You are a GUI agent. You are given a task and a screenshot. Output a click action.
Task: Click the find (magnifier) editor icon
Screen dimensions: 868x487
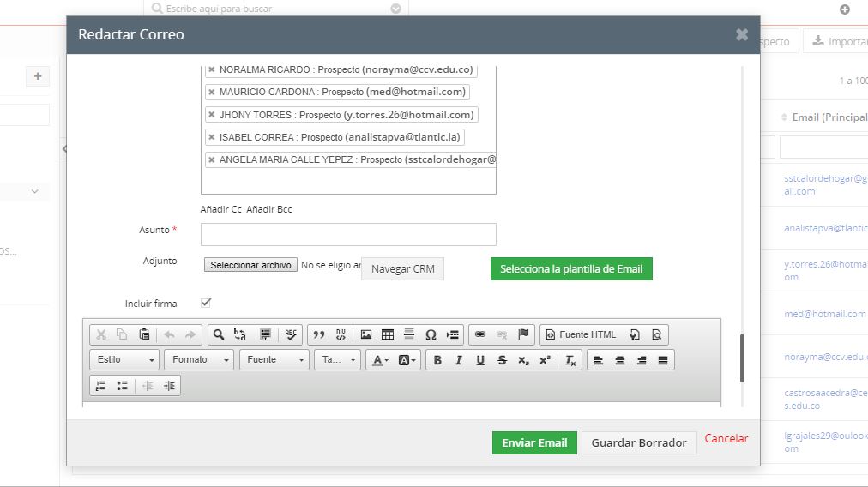coord(219,334)
